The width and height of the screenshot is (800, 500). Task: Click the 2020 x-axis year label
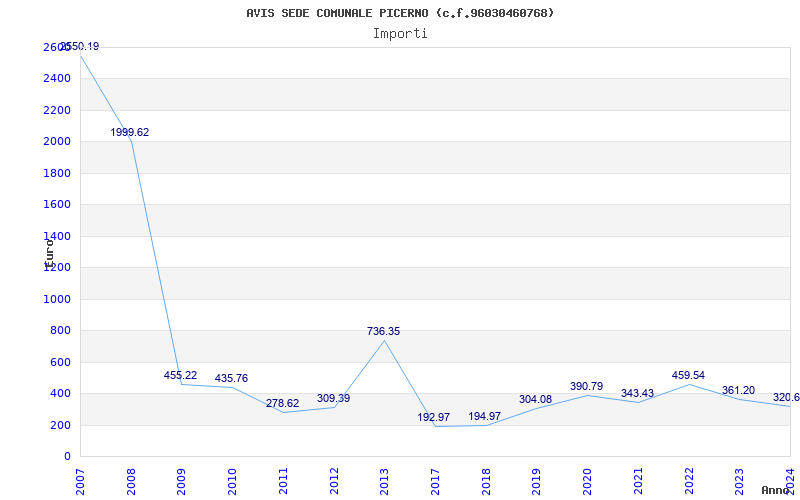pyautogui.click(x=587, y=481)
